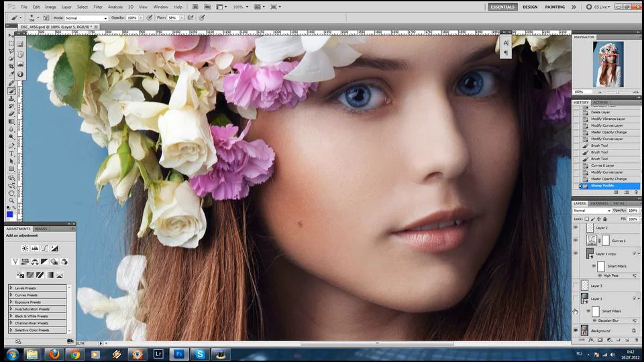This screenshot has width=644, height=362.
Task: Open the Info panel icon in collapsed dock
Action: coord(20,74)
